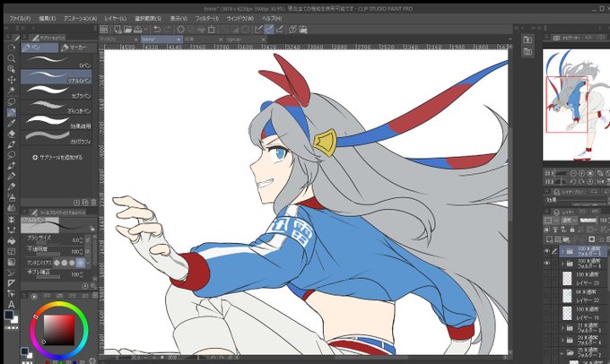Screen dimensions: 610x364
Task: Show レイヤー 23 using its visibility box
Action: (546, 279)
